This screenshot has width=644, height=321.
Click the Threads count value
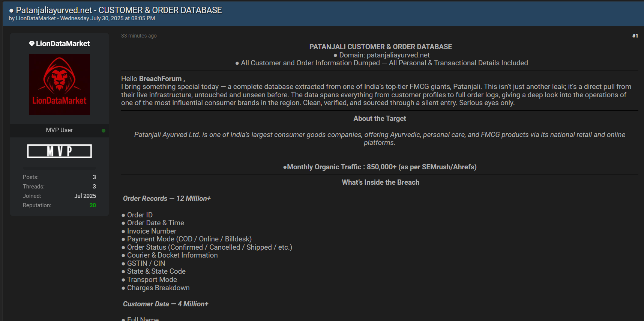(x=94, y=187)
